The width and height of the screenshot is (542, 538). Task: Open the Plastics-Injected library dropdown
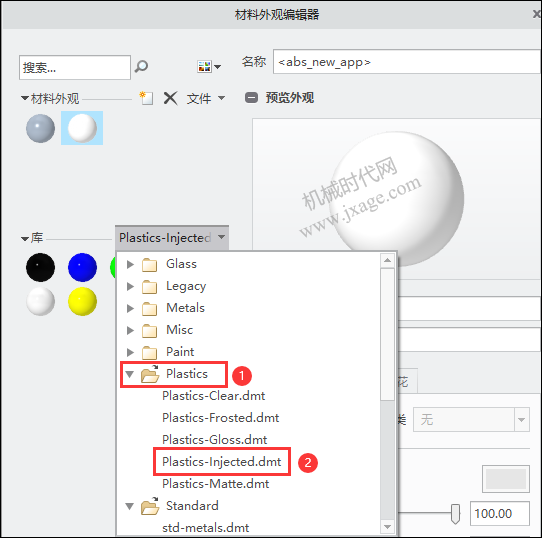point(172,238)
